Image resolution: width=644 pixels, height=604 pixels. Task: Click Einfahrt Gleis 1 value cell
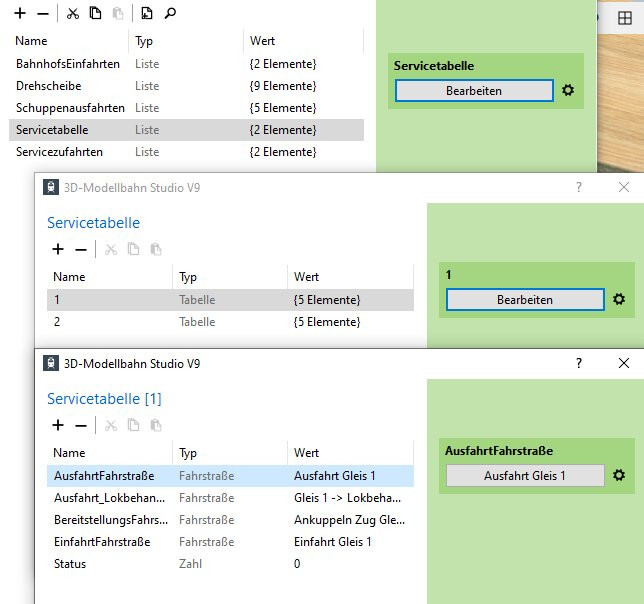(333, 542)
